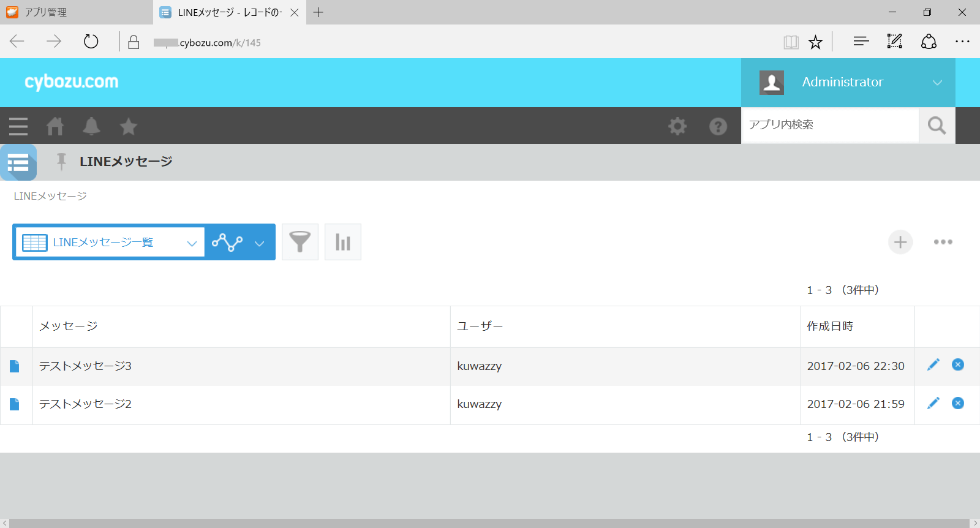Refresh the page in the browser
Image resolution: width=980 pixels, height=528 pixels.
pos(91,42)
